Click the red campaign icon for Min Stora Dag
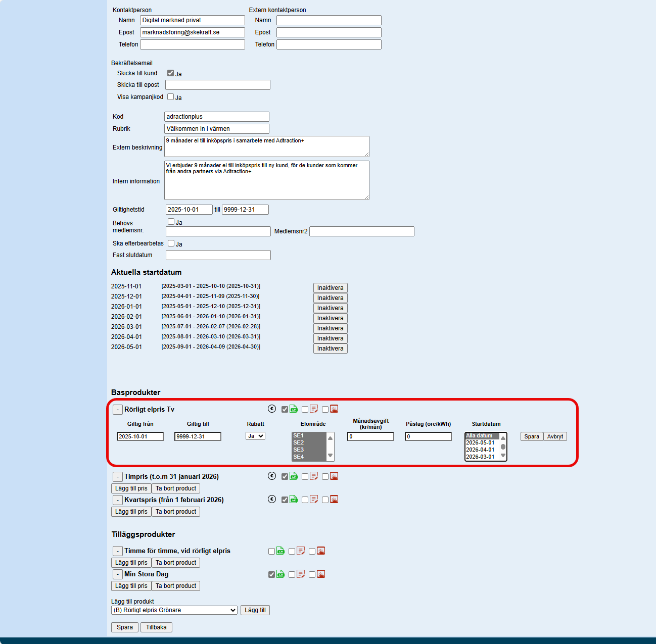Screen dimensions: 656x644 coord(321,574)
